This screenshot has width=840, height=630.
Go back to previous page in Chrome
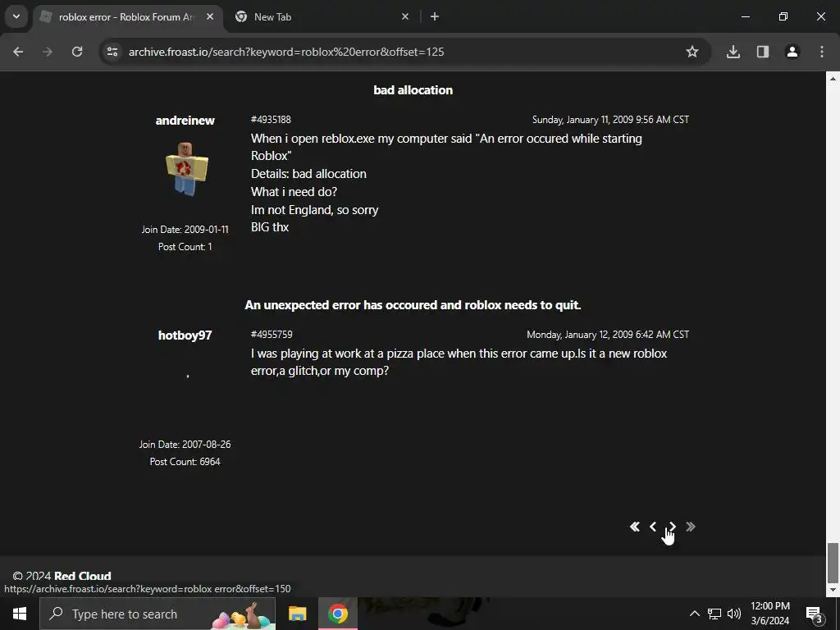[18, 52]
